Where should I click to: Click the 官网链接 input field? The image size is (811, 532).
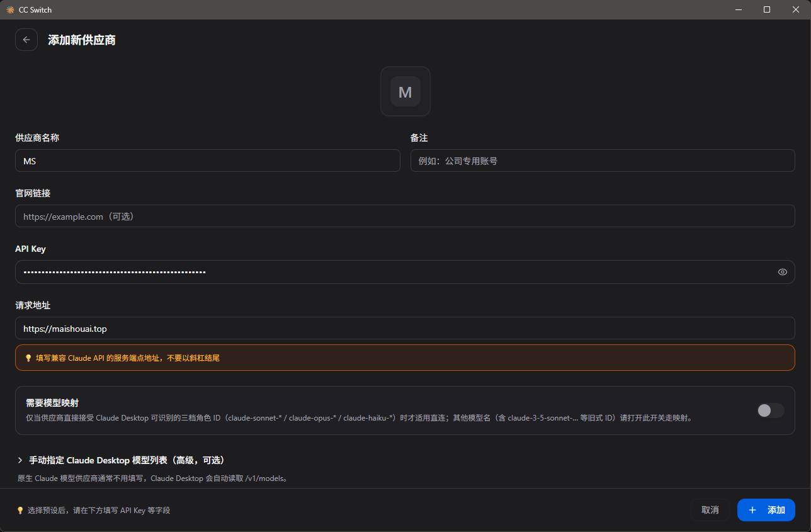(405, 216)
